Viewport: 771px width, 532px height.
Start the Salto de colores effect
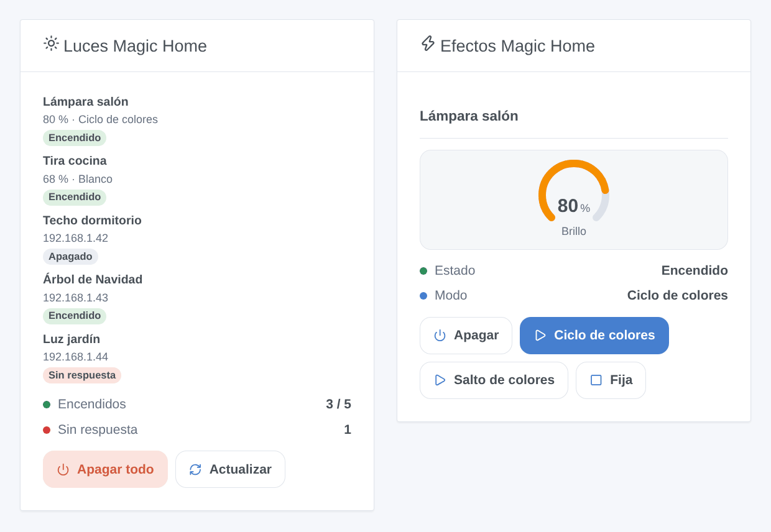click(x=494, y=380)
